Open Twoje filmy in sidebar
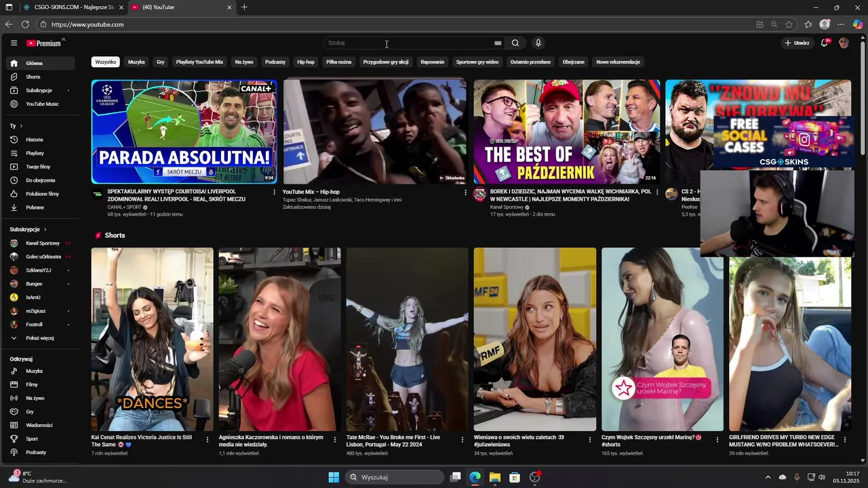868x488 pixels. [41, 167]
